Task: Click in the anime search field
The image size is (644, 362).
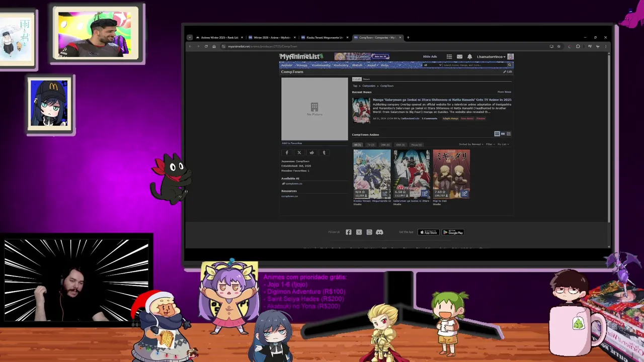Action: pyautogui.click(x=474, y=65)
